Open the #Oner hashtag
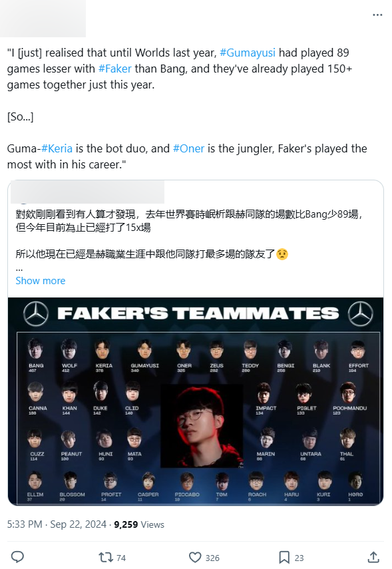 click(188, 148)
